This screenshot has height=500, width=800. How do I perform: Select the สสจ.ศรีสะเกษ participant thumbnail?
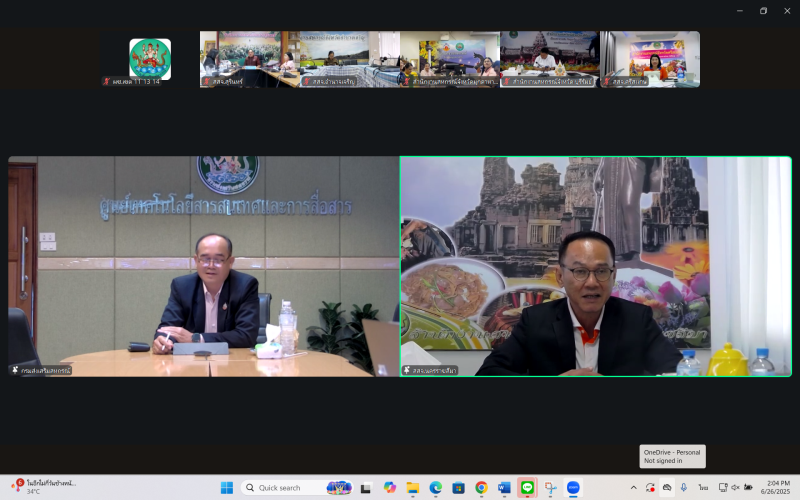coord(650,59)
